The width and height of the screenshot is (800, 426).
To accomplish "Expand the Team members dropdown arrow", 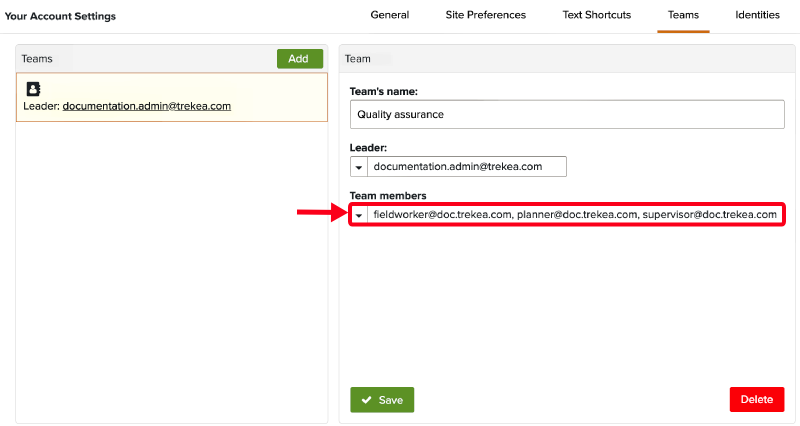I will (359, 215).
